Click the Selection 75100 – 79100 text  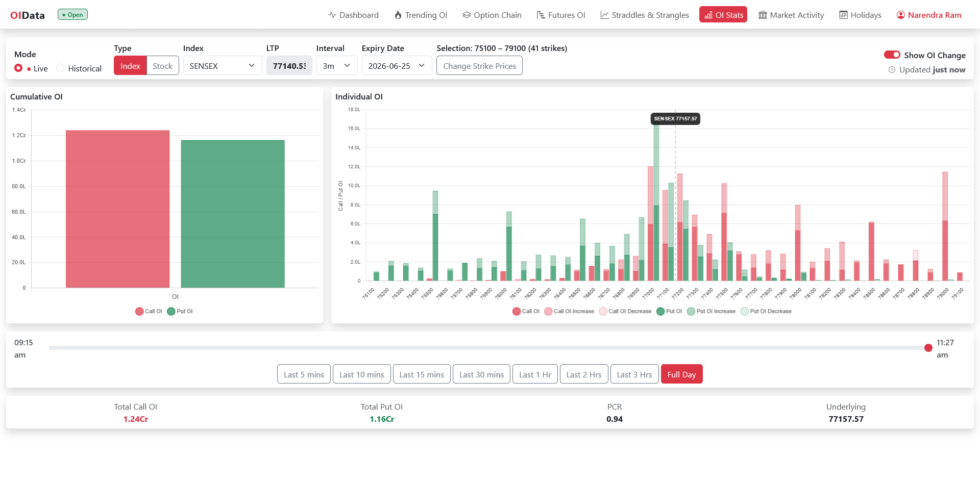[x=502, y=48]
